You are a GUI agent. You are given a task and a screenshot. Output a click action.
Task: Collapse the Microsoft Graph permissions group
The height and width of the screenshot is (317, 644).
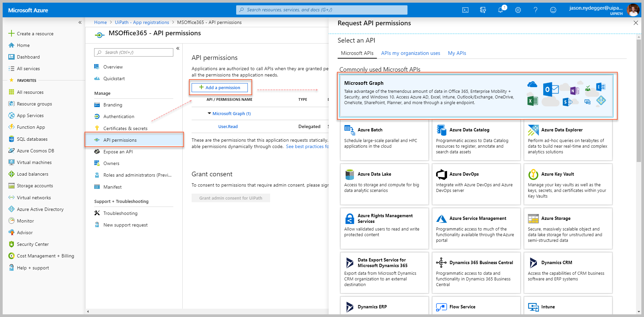pyautogui.click(x=209, y=113)
